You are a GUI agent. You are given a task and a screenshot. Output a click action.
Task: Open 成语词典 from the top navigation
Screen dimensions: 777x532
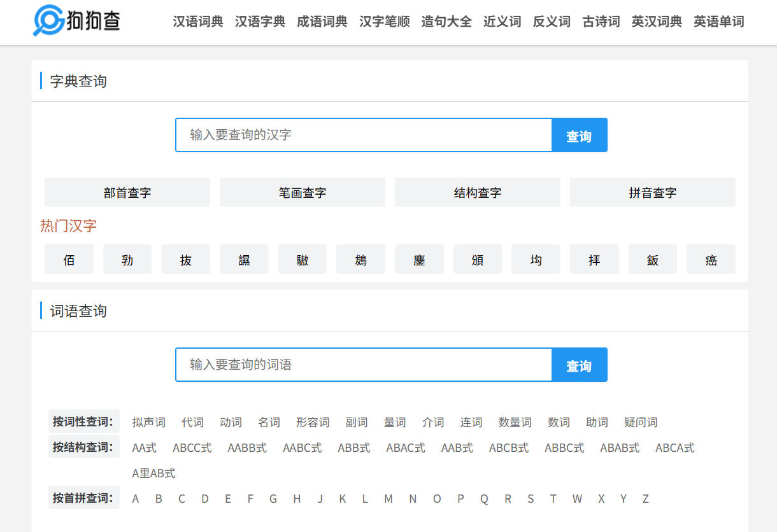point(322,22)
